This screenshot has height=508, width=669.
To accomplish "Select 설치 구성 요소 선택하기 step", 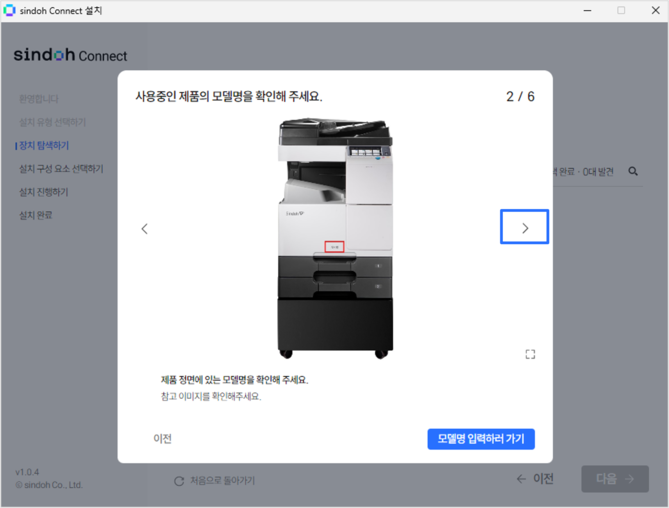I will click(x=61, y=169).
